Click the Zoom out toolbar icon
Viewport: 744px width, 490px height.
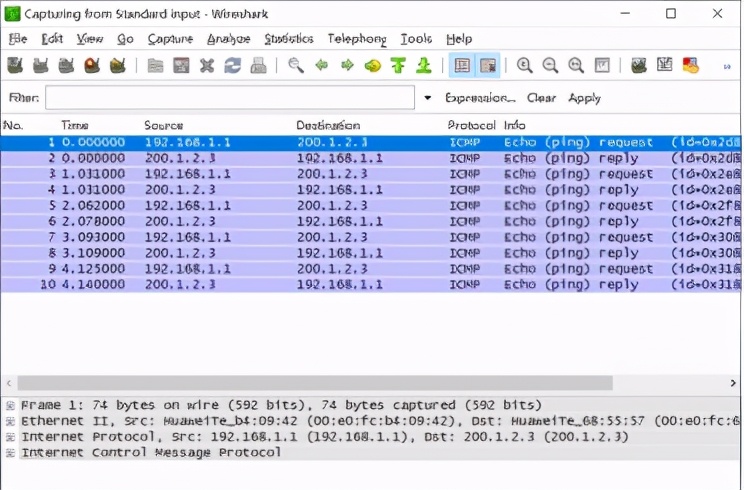click(x=550, y=66)
